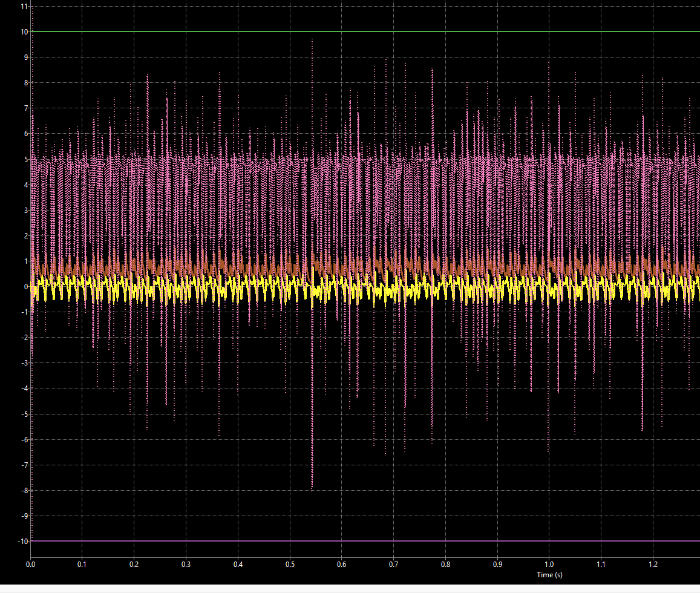Select the green flat trace at level 10
700x593 pixels.
(365, 31)
